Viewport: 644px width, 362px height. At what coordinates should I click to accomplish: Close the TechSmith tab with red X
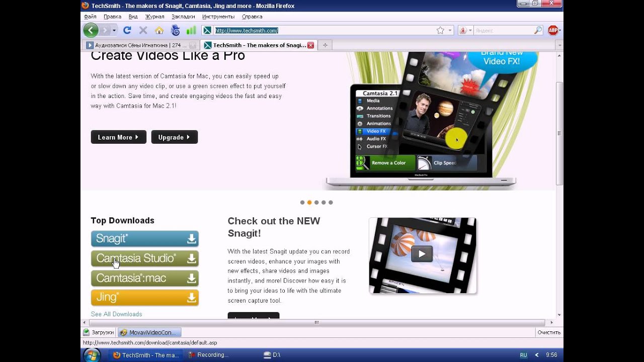(x=310, y=45)
